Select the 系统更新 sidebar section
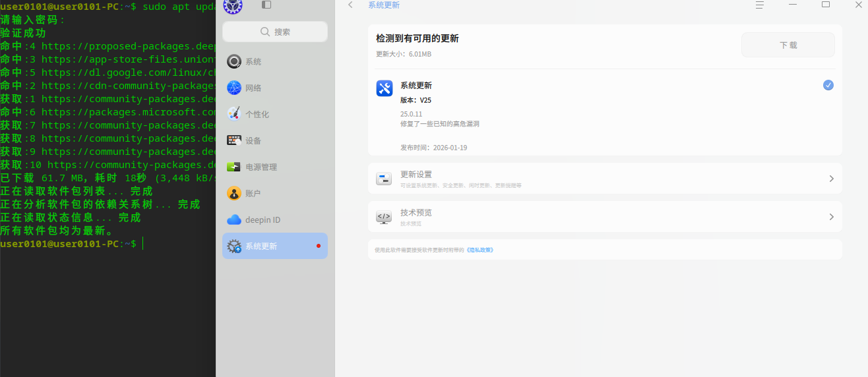The width and height of the screenshot is (868, 377). tap(275, 246)
